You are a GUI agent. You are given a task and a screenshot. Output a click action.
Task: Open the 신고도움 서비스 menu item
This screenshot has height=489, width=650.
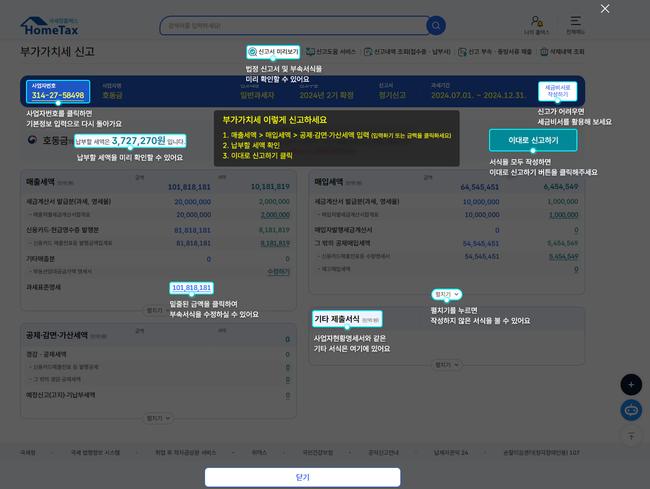coord(330,51)
